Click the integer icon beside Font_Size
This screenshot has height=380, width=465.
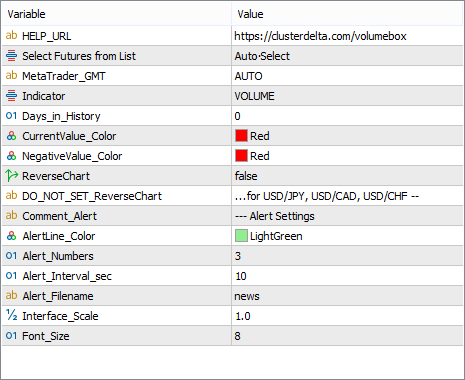[x=11, y=335]
